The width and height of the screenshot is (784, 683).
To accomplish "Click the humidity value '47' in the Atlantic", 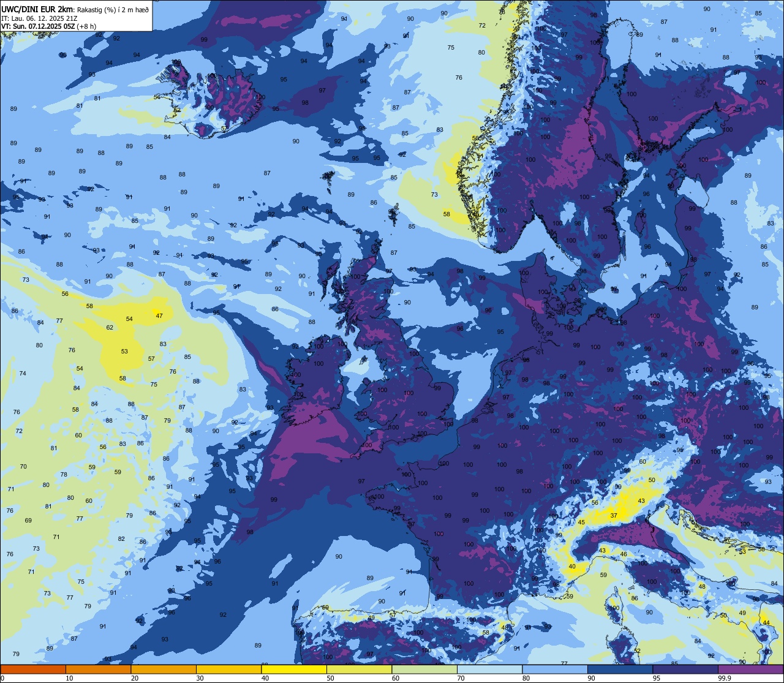I will [159, 316].
